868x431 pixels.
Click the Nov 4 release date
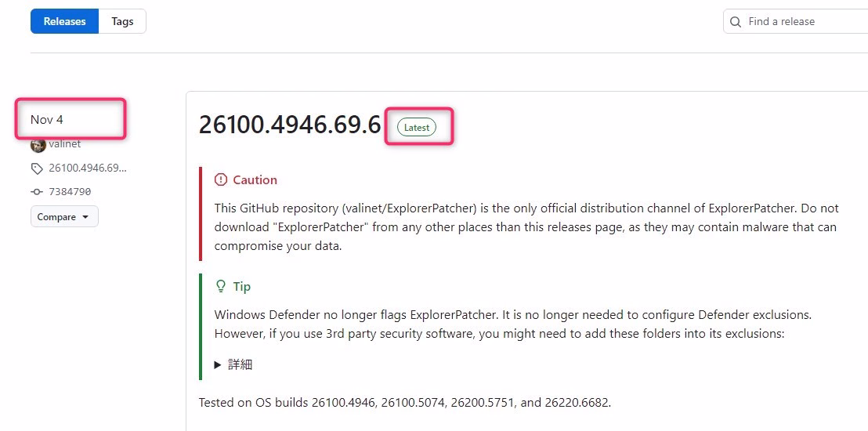point(47,120)
